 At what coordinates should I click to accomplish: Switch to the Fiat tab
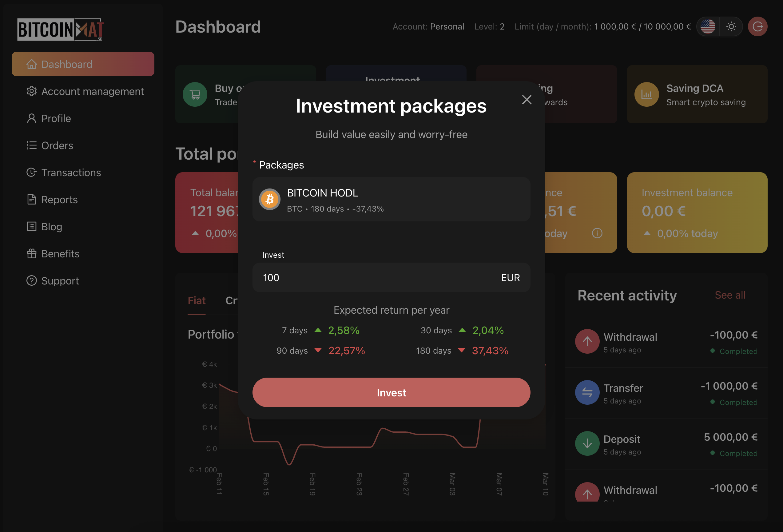197,300
